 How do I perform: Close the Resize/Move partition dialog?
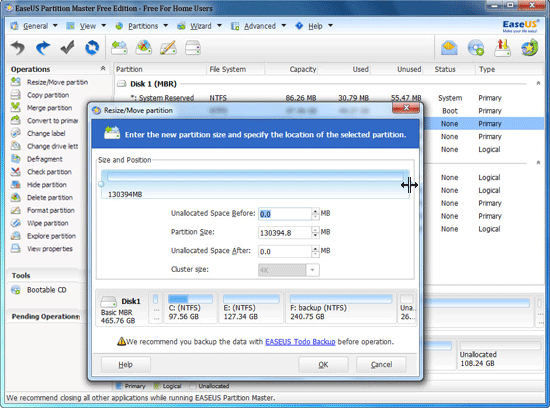coord(406,108)
